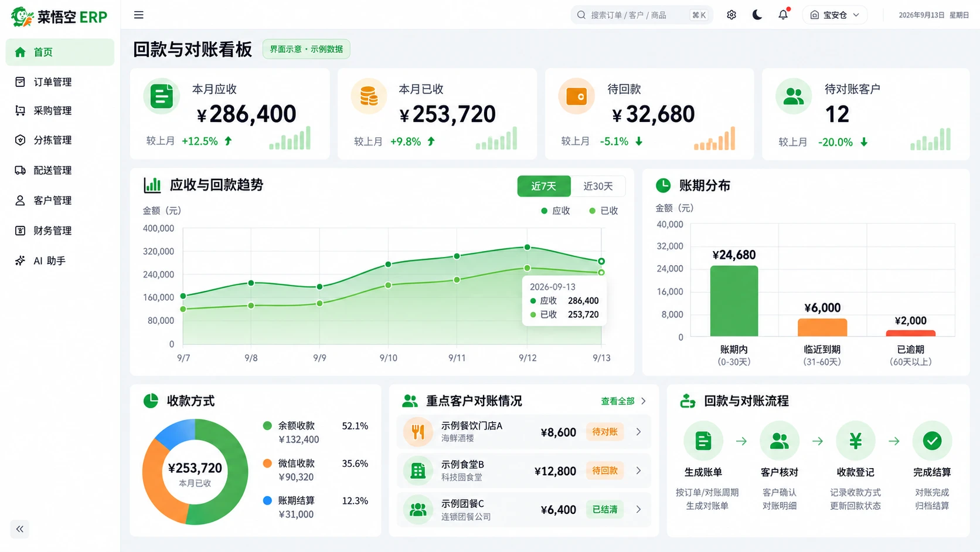Click the red 已逾期 bar

pyautogui.click(x=911, y=333)
